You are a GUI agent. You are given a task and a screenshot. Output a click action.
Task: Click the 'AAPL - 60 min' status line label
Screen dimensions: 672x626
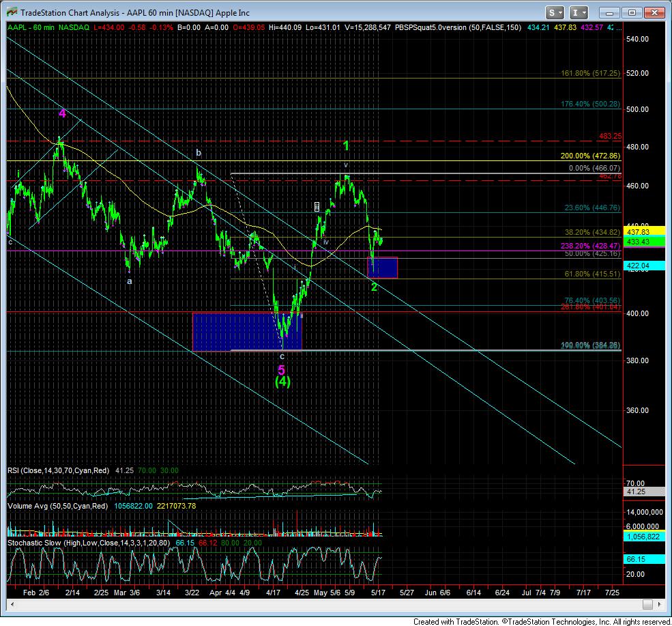pyautogui.click(x=31, y=27)
